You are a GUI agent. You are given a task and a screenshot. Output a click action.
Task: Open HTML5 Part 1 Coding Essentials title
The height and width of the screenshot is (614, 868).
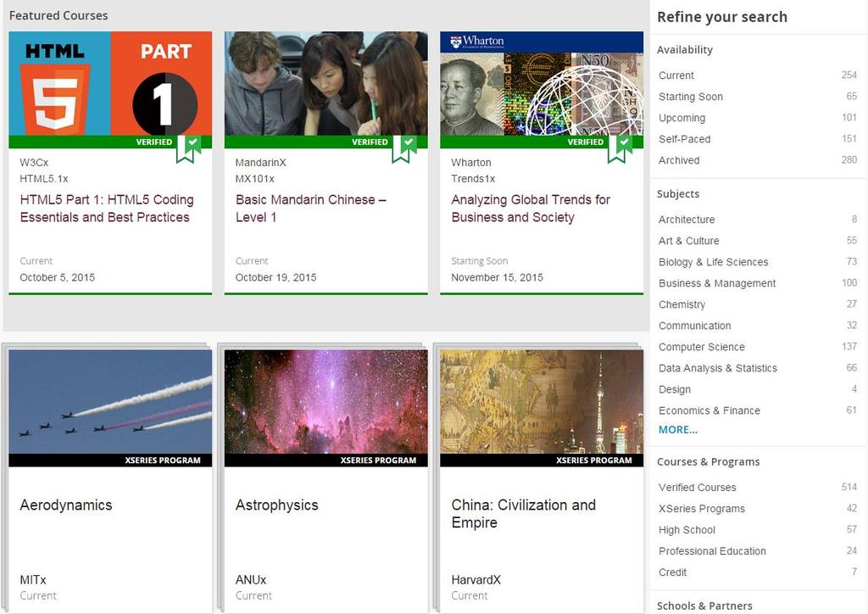coord(107,208)
